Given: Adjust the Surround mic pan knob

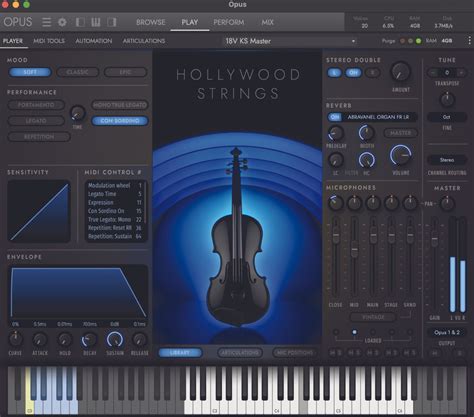Looking at the screenshot, I should point(410,202).
